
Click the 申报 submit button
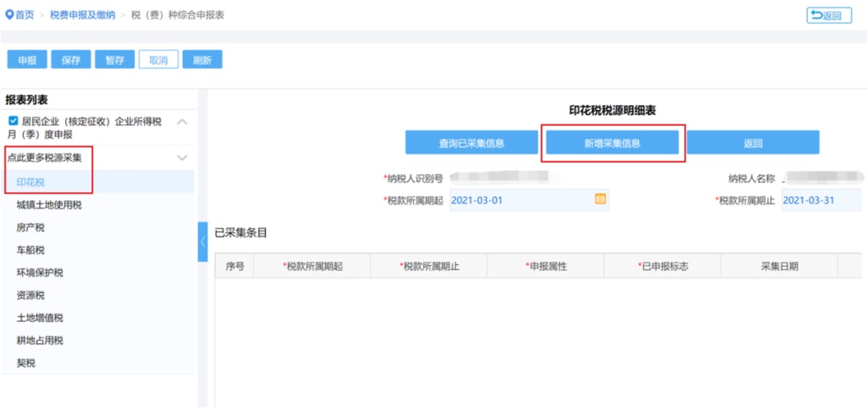[27, 60]
